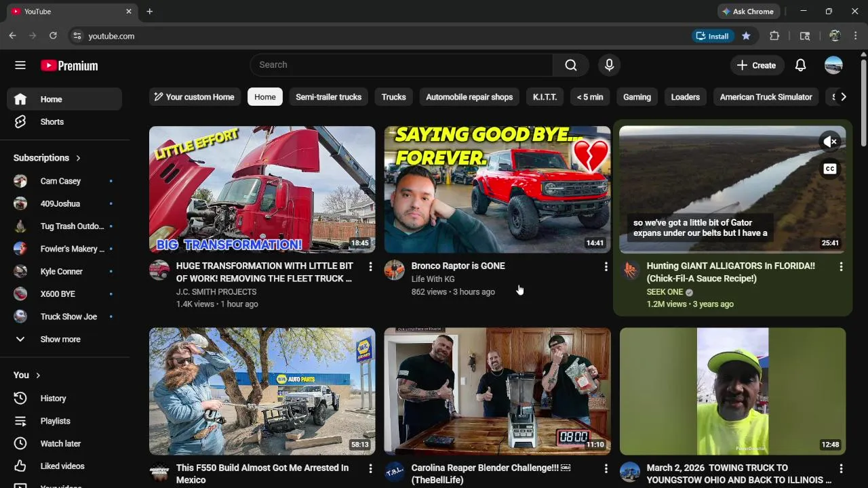Open Cam Casey subscription

pos(64,181)
